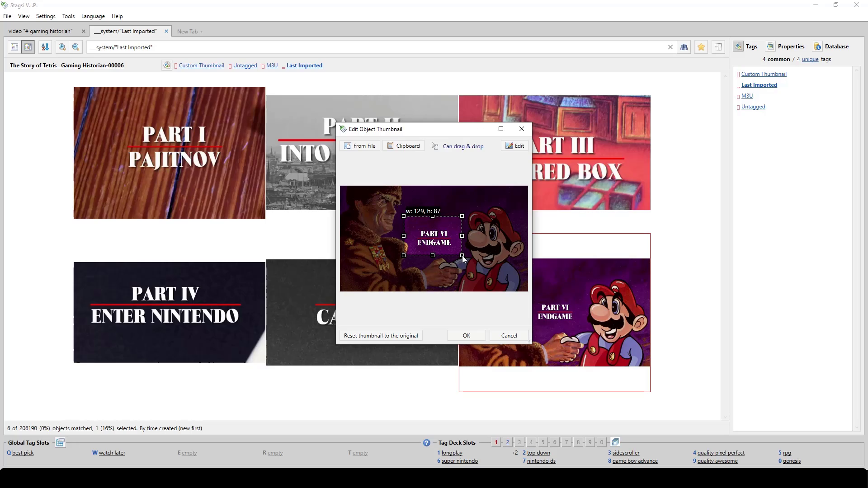868x488 pixels.
Task: Open the Settings menu
Action: coord(46,16)
